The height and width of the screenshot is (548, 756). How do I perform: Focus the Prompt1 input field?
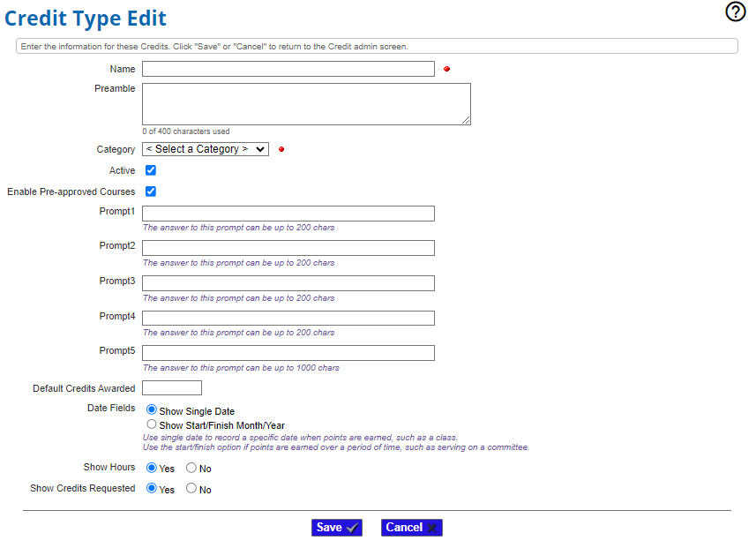[288, 214]
